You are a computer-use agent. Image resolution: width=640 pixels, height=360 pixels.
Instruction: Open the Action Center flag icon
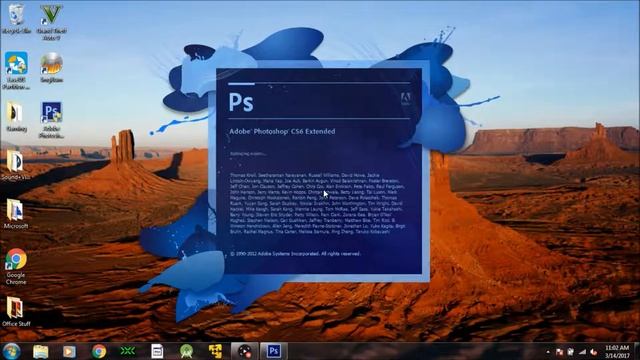560,352
